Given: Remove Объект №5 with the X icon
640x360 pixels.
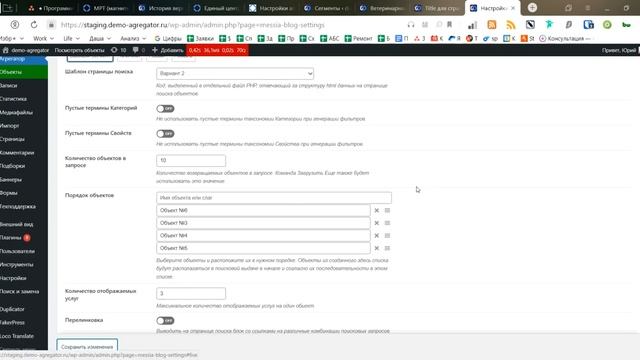Looking at the screenshot, I should tap(376, 248).
